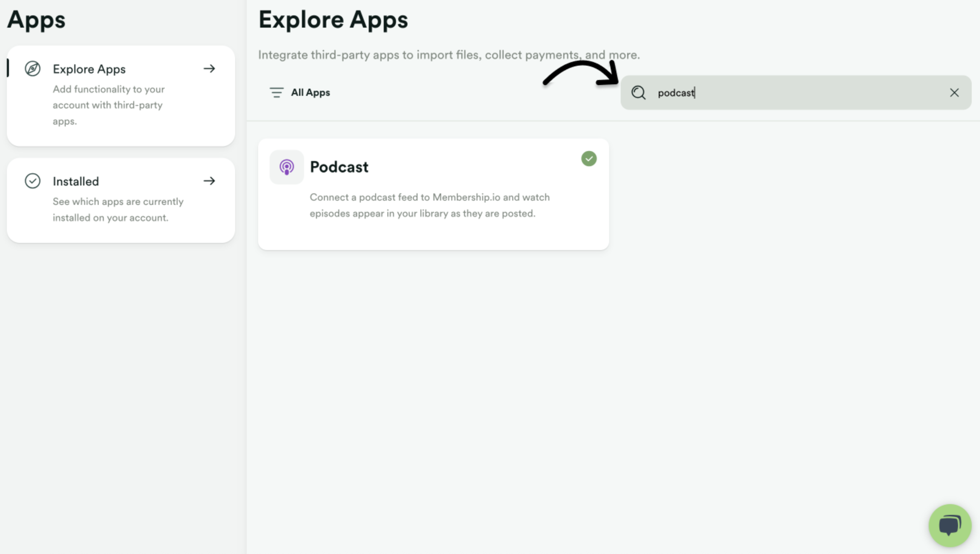Screen dimensions: 980x554
Task: Click the Apps sidebar heading
Action: pos(36,19)
